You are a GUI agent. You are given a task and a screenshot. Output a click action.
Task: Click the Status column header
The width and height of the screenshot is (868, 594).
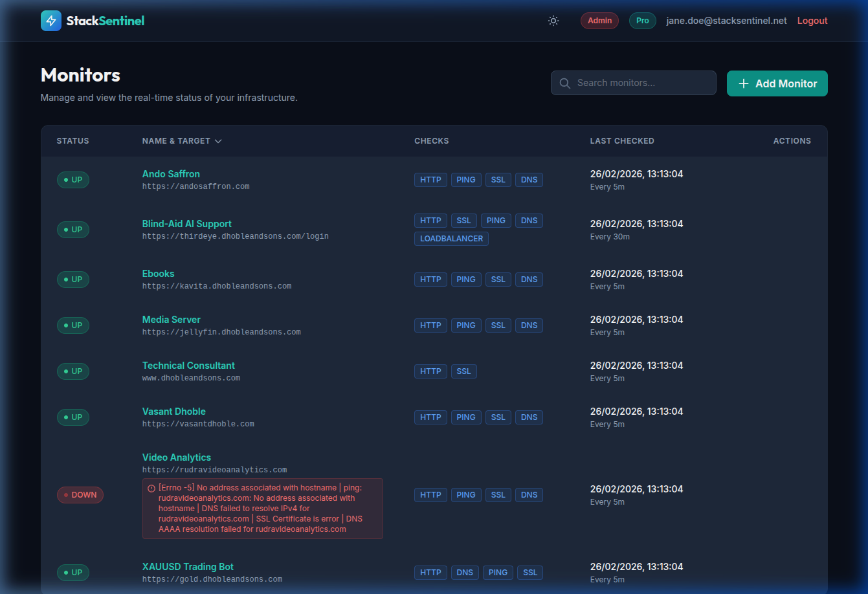point(73,141)
